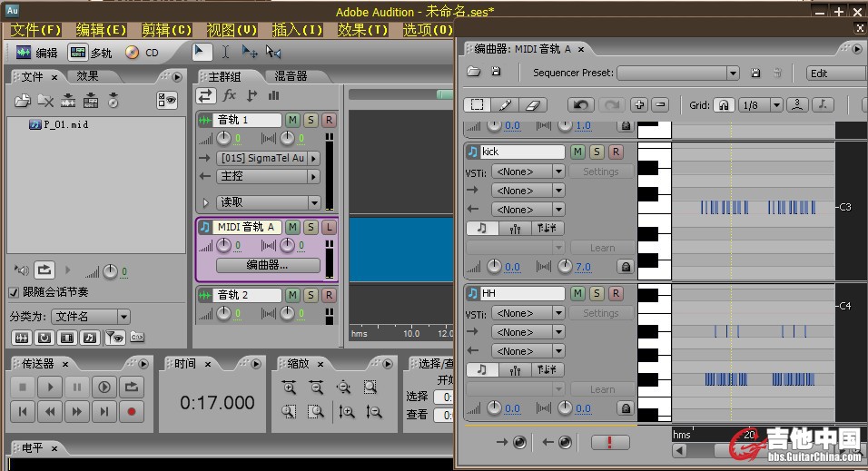Open Grid 1/8 dropdown

tap(776, 104)
